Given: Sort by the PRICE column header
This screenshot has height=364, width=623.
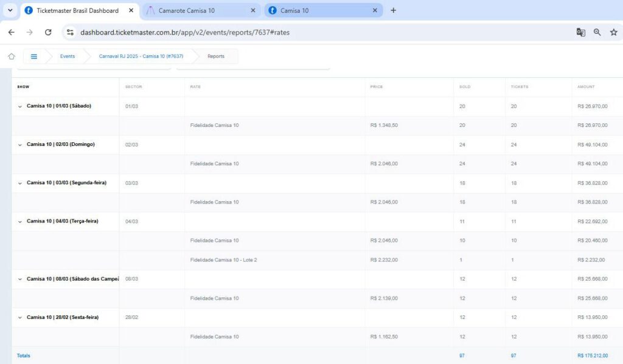Looking at the screenshot, I should pyautogui.click(x=376, y=86).
